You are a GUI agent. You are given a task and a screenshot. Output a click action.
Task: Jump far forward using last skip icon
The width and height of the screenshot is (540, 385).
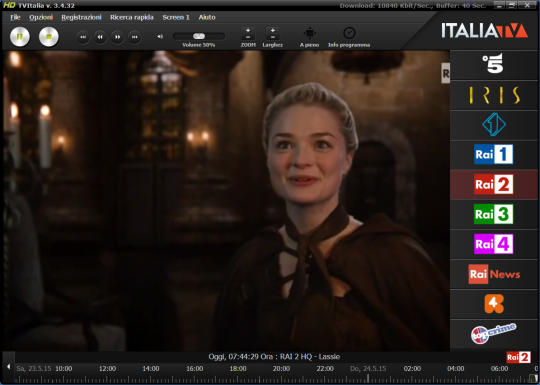tap(135, 37)
